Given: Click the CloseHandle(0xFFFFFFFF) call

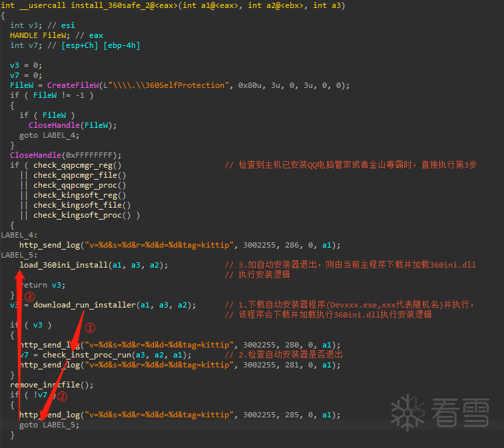Looking at the screenshot, I should click(x=65, y=155).
